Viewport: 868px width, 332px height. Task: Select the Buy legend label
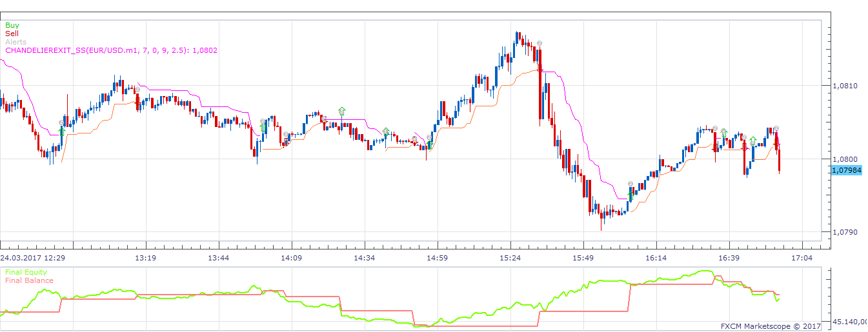[x=12, y=25]
